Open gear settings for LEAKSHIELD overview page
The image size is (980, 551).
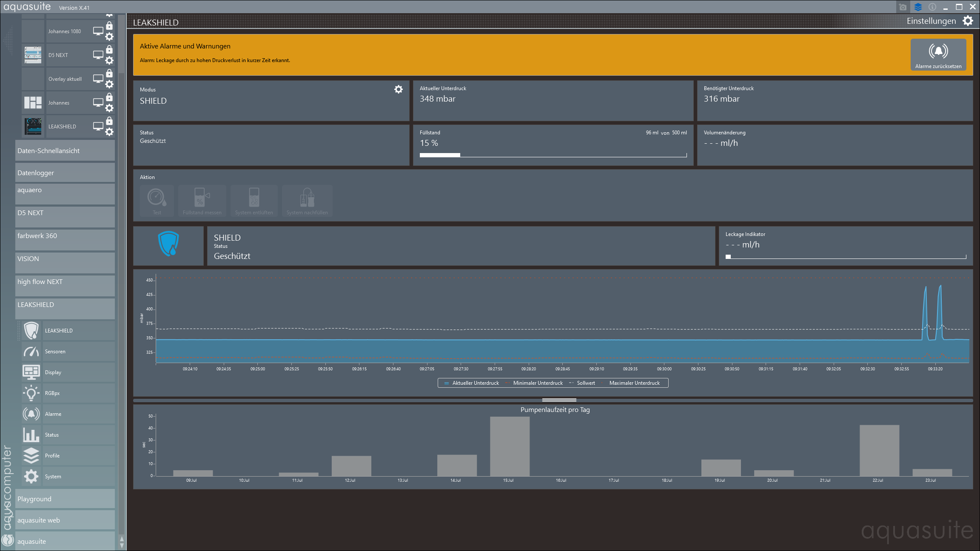click(x=109, y=132)
